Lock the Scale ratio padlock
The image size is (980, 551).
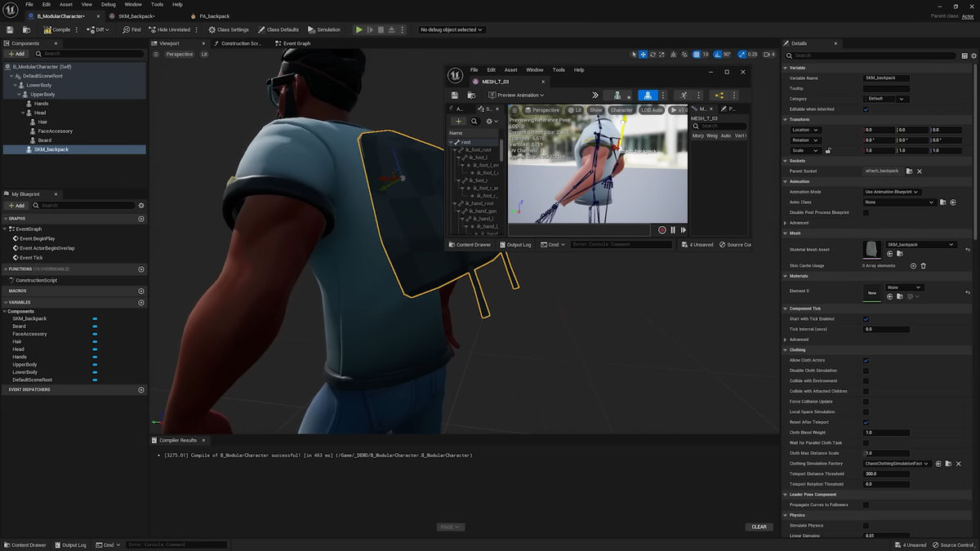click(828, 150)
